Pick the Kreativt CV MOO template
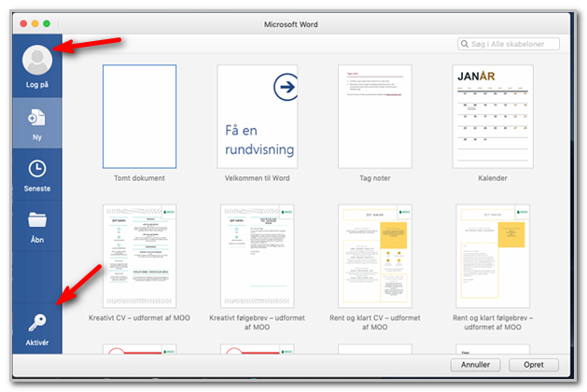 tap(140, 256)
